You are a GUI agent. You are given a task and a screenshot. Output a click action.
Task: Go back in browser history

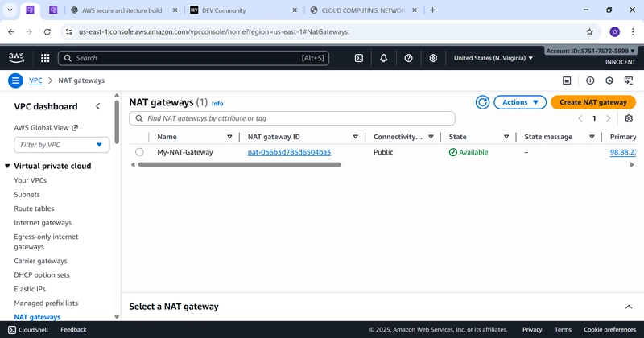[x=11, y=31]
